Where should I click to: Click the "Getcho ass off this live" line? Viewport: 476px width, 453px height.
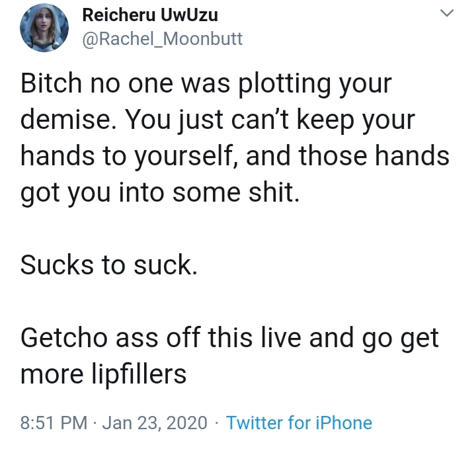coord(229,337)
